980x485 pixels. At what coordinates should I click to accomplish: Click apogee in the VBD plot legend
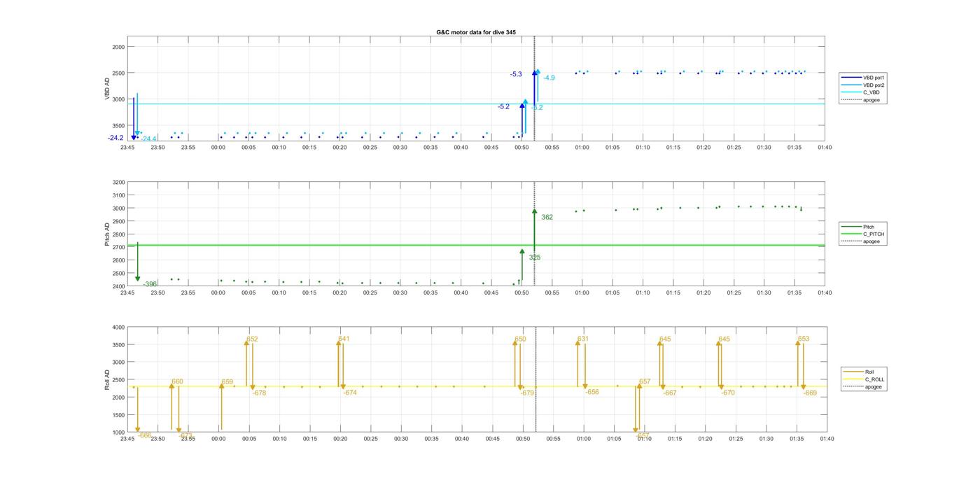pos(862,99)
